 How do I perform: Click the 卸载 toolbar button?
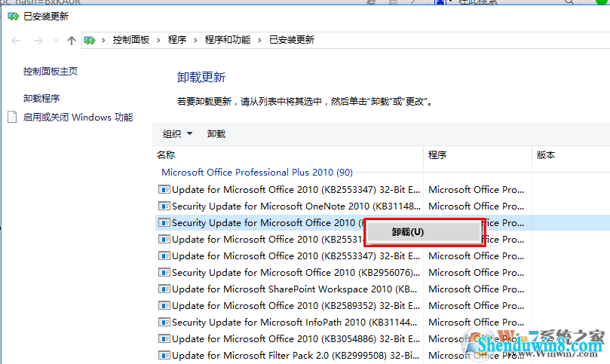(x=216, y=134)
